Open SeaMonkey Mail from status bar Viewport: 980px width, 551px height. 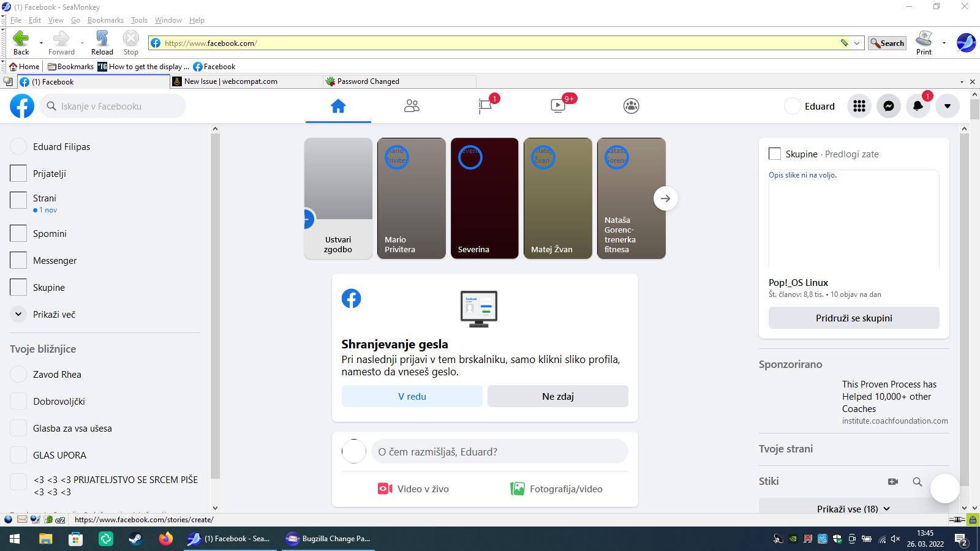[22, 520]
